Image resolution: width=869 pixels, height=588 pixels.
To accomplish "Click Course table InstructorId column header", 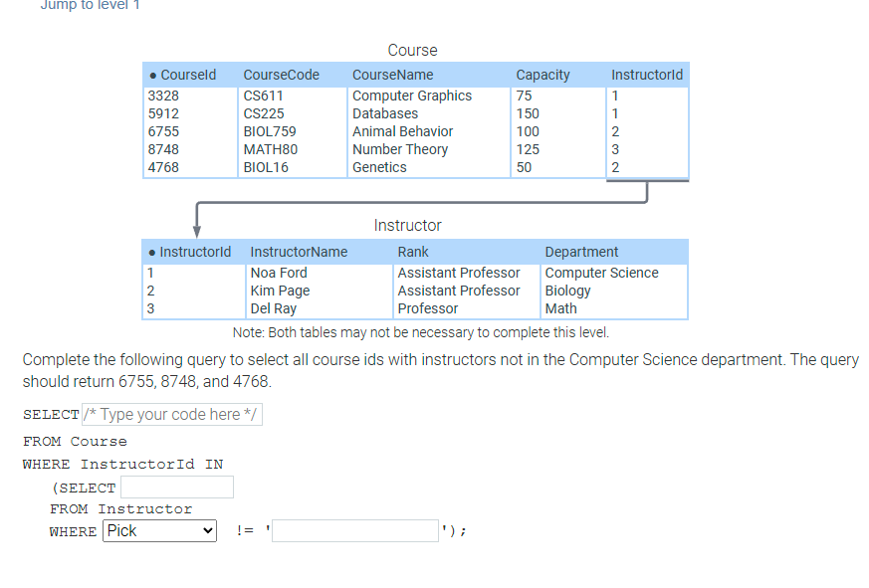I will click(x=647, y=75).
